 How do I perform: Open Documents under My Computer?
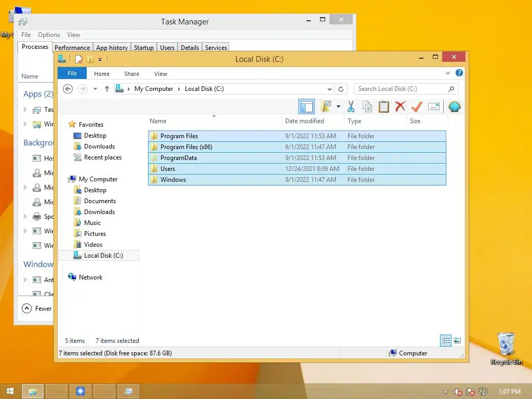[100, 201]
